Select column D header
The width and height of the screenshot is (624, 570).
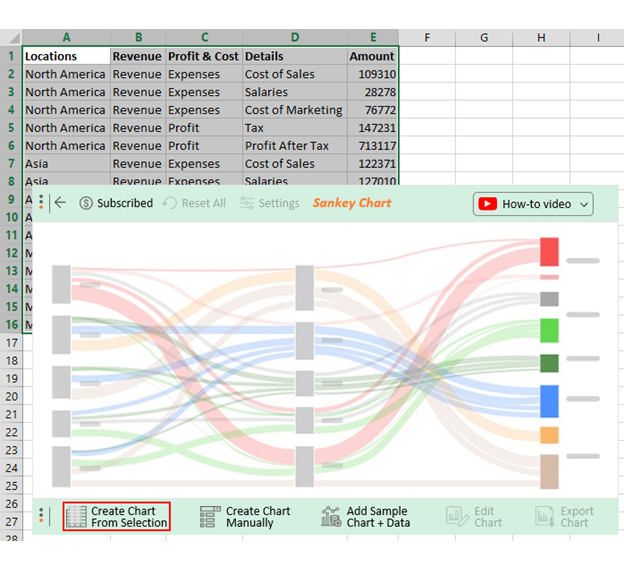coord(295,37)
